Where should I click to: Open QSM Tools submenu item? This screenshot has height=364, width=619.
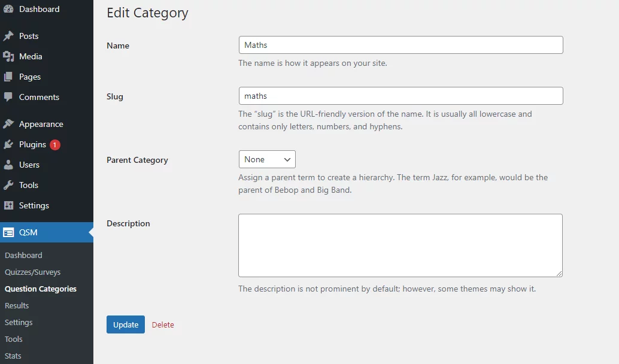tap(13, 339)
